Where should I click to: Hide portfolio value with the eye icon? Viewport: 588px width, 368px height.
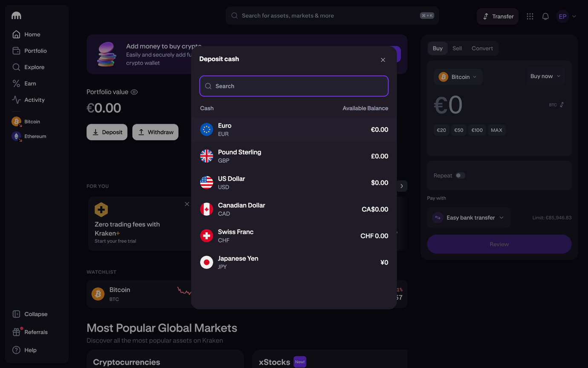pyautogui.click(x=134, y=92)
